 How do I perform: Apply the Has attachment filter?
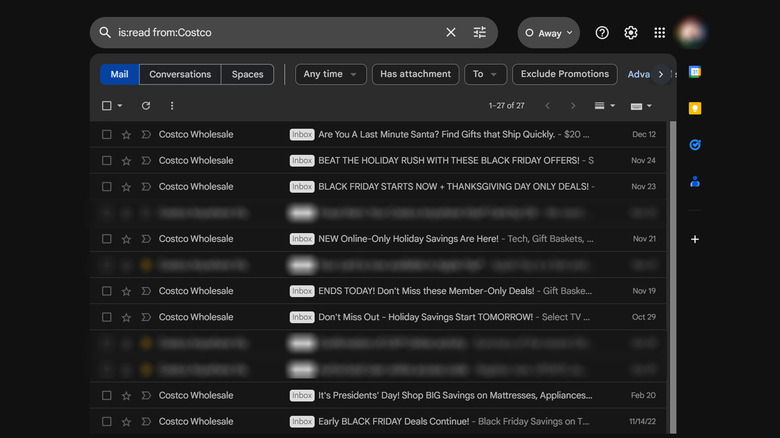click(415, 74)
